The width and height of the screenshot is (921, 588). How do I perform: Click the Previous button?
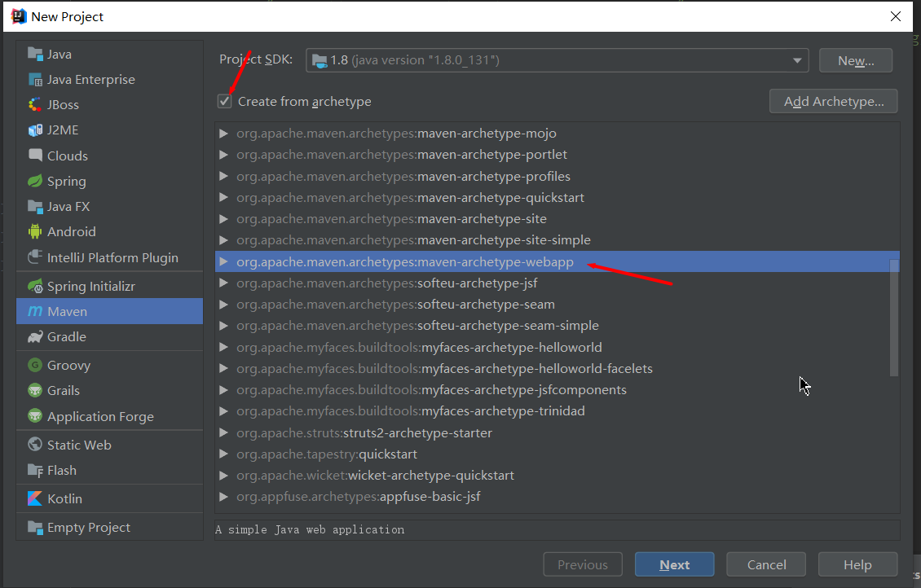(x=583, y=564)
